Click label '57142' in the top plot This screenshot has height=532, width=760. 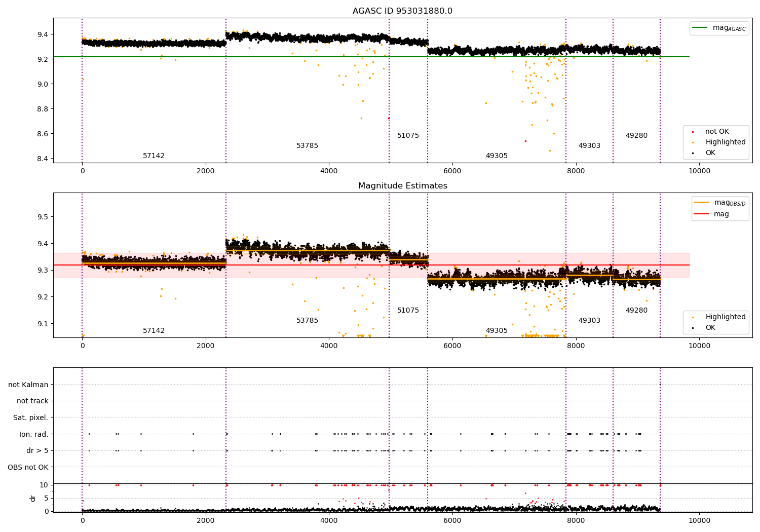[154, 156]
